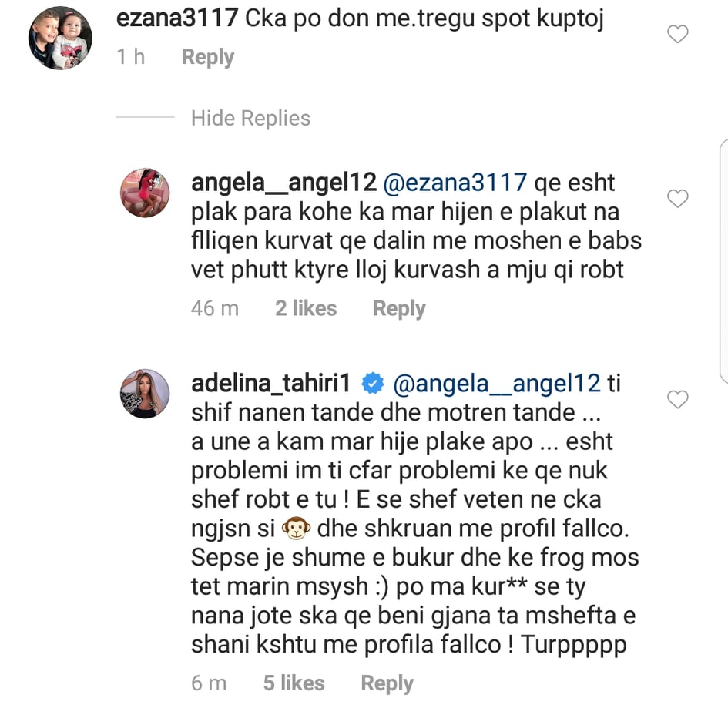This screenshot has height=715, width=728.
Task: View the 2 likes on angela's reply
Action: [x=306, y=309]
